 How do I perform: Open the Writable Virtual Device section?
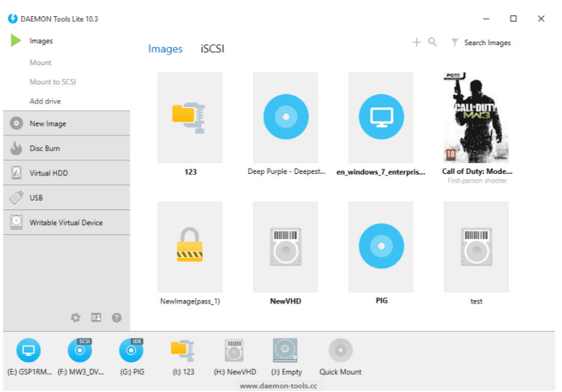[66, 222]
